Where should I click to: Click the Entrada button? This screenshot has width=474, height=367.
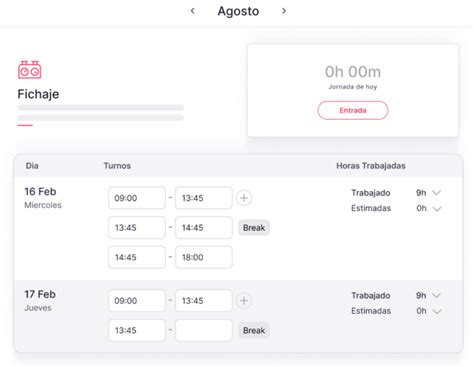click(x=353, y=110)
